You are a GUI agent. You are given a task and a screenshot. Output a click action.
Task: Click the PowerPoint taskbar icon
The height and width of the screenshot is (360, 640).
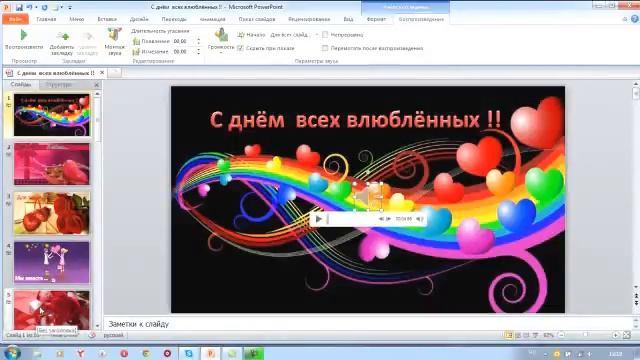pyautogui.click(x=211, y=353)
